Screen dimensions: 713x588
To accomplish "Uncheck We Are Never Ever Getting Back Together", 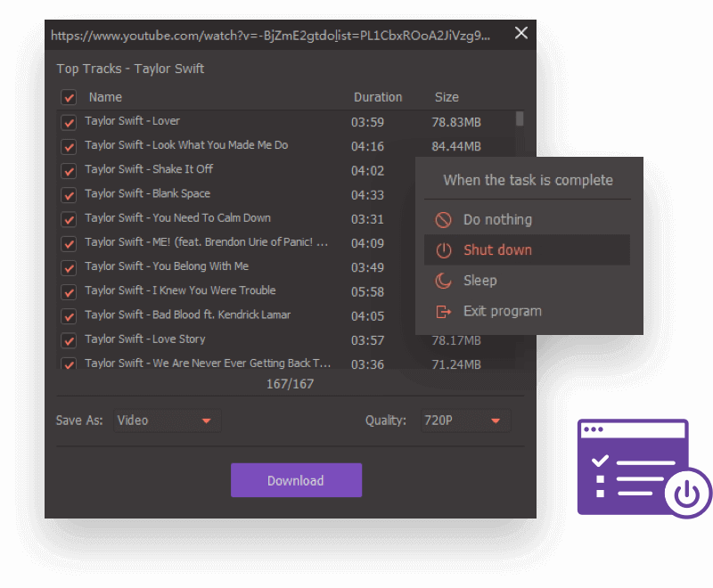I will (69, 363).
